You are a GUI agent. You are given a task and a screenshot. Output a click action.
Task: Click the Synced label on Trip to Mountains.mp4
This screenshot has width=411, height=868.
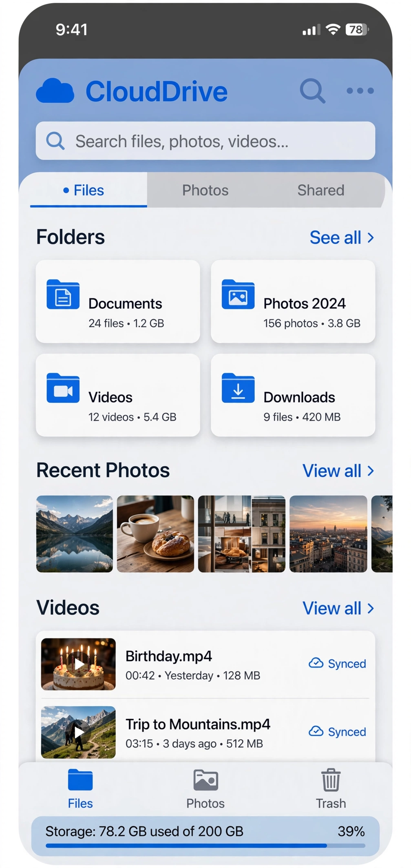pos(347,732)
